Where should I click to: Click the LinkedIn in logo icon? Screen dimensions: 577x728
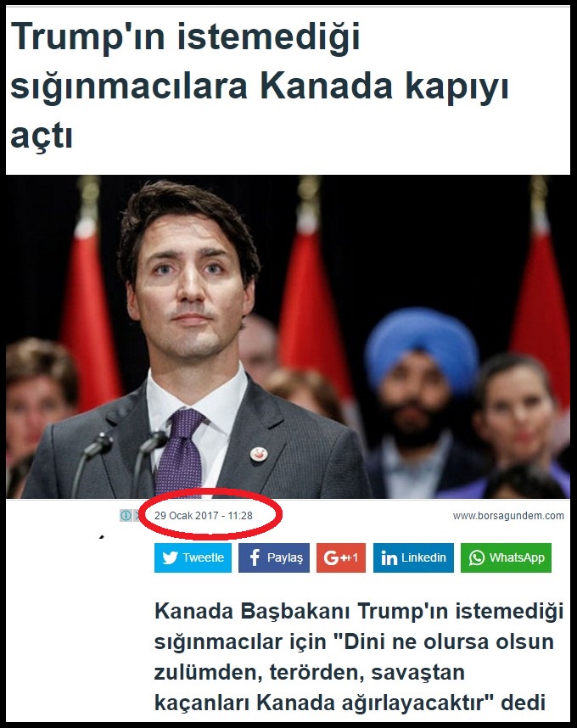pyautogui.click(x=389, y=558)
